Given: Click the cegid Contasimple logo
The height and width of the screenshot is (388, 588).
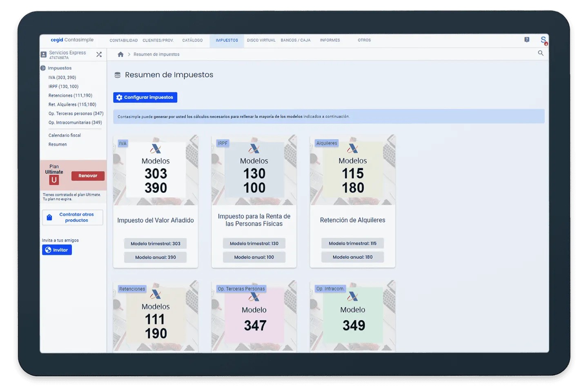Looking at the screenshot, I should point(72,40).
